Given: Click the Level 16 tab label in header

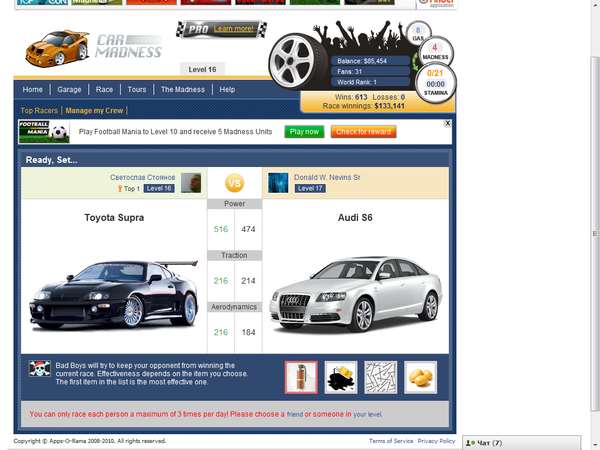Looking at the screenshot, I should click(202, 69).
